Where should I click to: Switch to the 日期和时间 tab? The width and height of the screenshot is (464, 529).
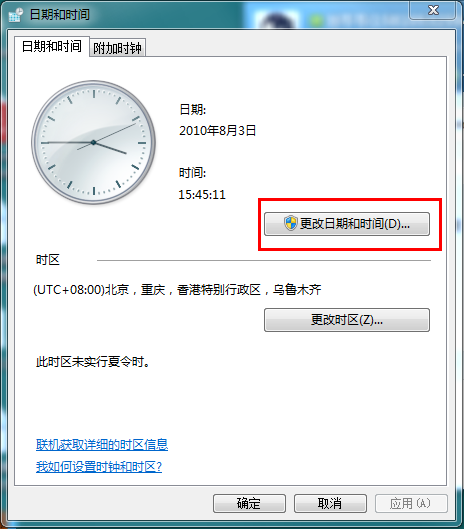pyautogui.click(x=52, y=46)
